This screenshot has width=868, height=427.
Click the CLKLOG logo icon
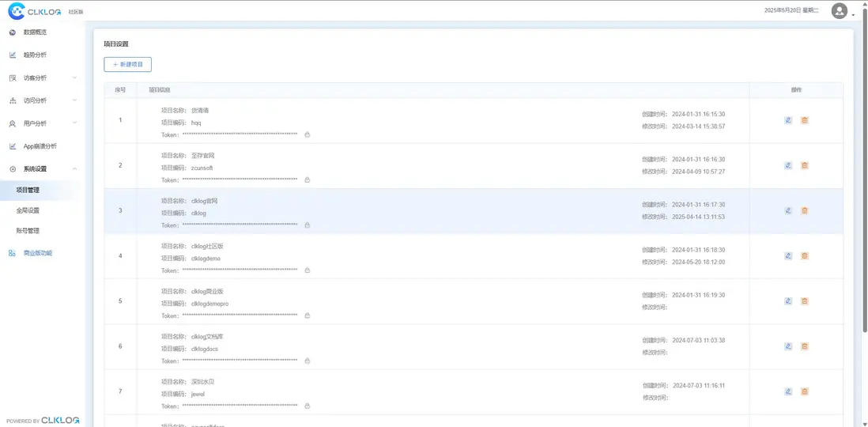point(16,11)
